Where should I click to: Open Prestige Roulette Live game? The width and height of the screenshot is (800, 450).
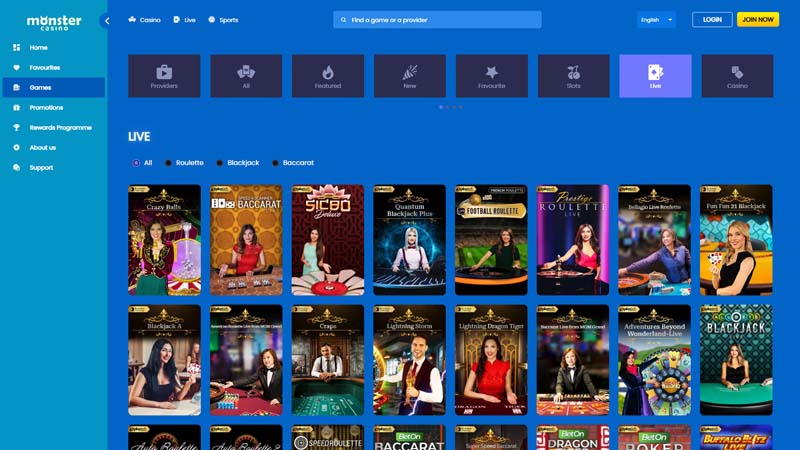click(572, 240)
